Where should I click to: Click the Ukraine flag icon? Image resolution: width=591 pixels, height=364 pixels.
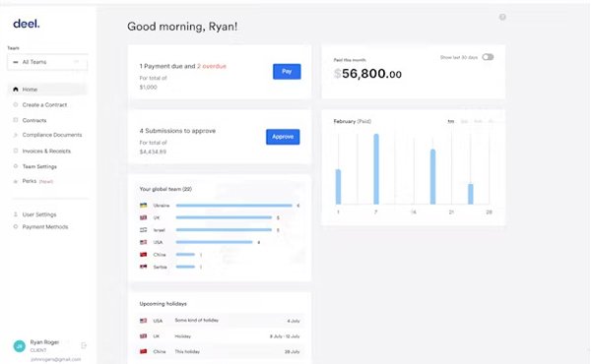(143, 206)
